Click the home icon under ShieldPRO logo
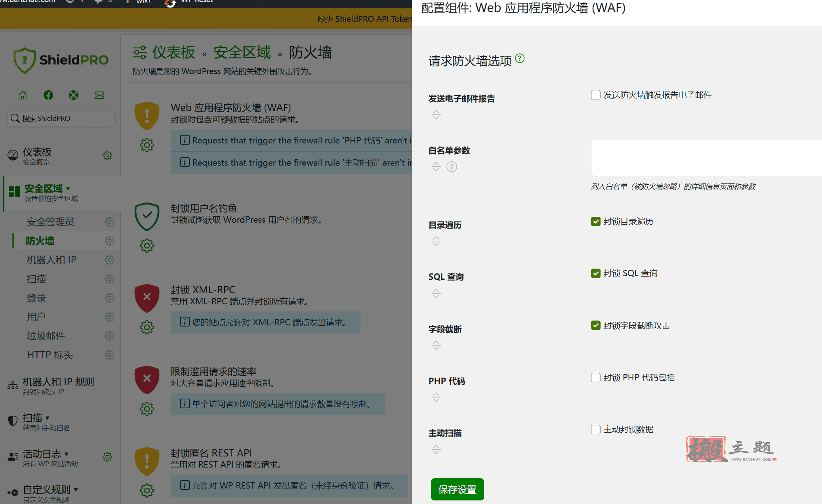This screenshot has height=504, width=822. pyautogui.click(x=23, y=95)
